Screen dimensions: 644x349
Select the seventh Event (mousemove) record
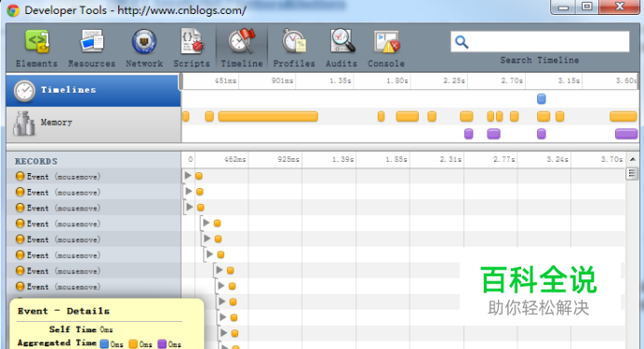tap(94, 271)
